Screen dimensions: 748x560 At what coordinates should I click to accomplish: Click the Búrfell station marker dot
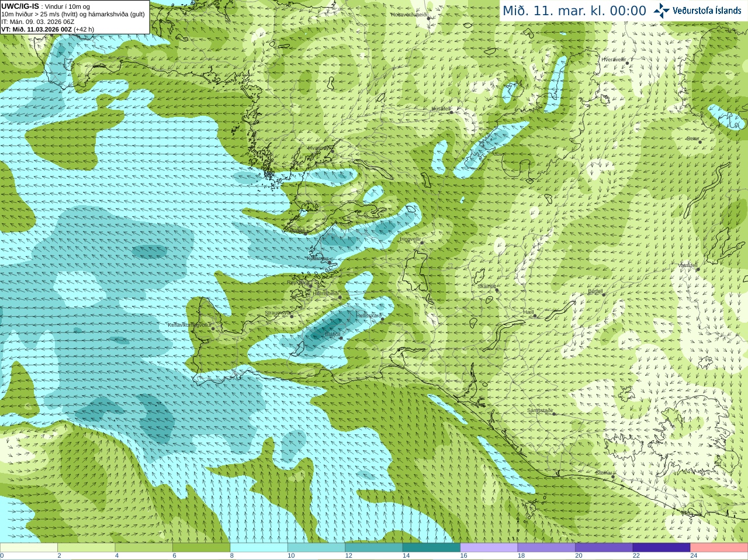coord(604,294)
